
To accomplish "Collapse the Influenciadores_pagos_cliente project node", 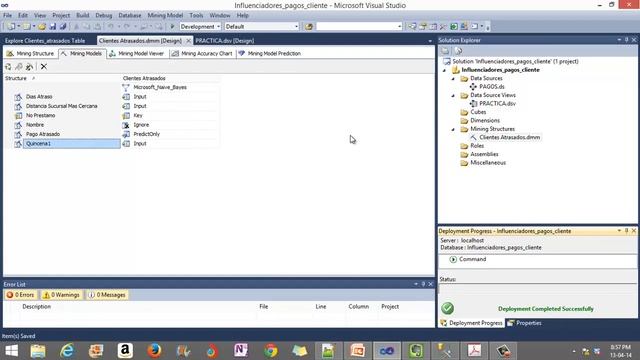I will (444, 70).
